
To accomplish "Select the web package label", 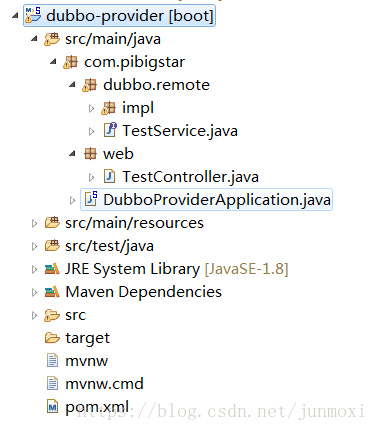I will [118, 154].
